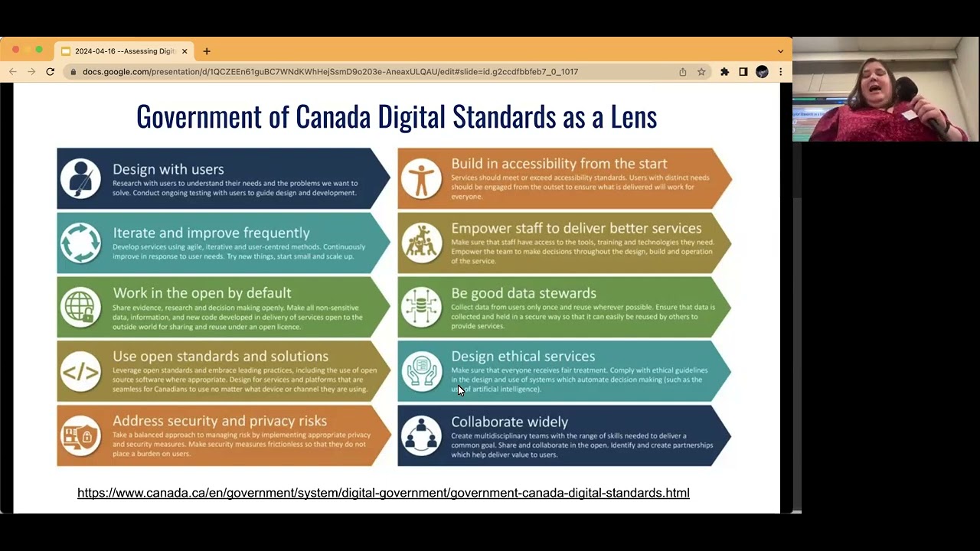
Task: Expand the tab search chevron
Action: [780, 51]
